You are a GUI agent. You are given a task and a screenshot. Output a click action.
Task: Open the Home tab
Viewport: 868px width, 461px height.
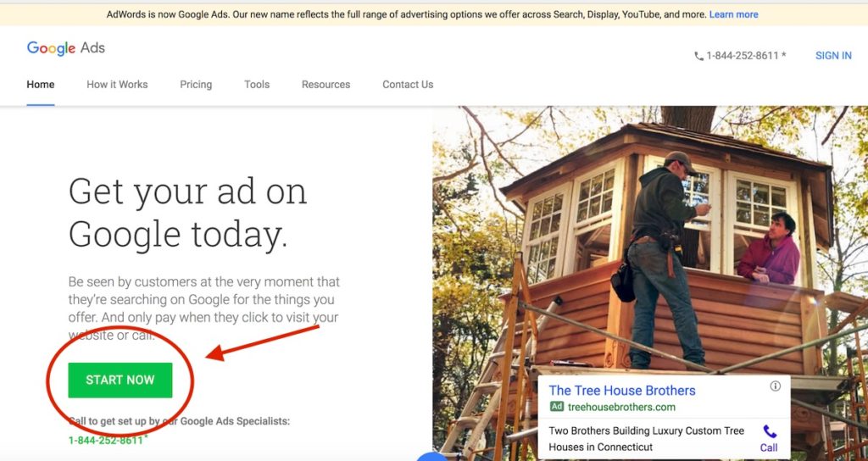pyautogui.click(x=41, y=85)
